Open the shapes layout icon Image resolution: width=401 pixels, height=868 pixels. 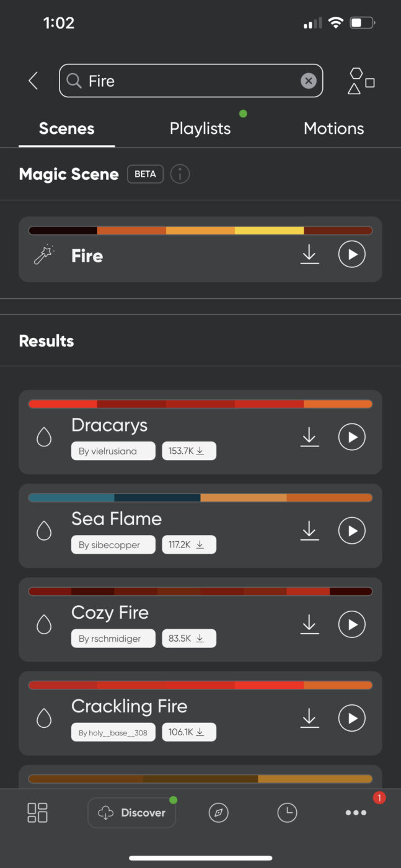[x=361, y=81]
